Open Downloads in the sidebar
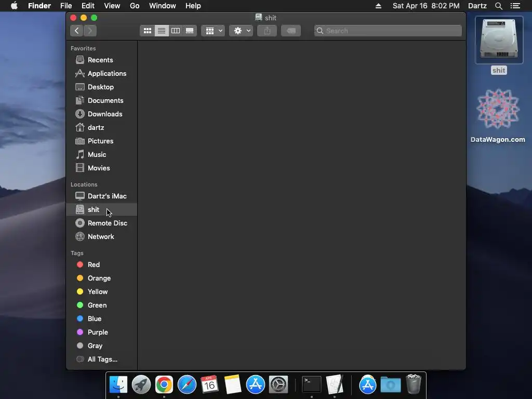The image size is (532, 399). [x=102, y=114]
